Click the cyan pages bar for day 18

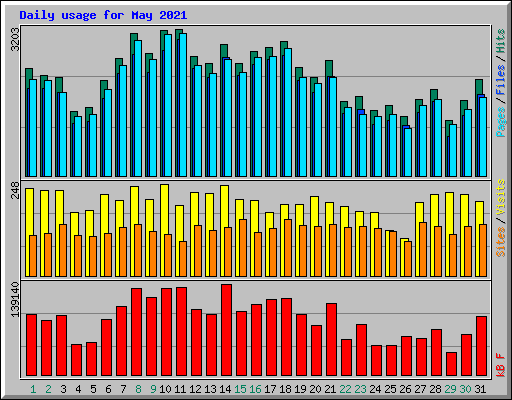point(288,112)
